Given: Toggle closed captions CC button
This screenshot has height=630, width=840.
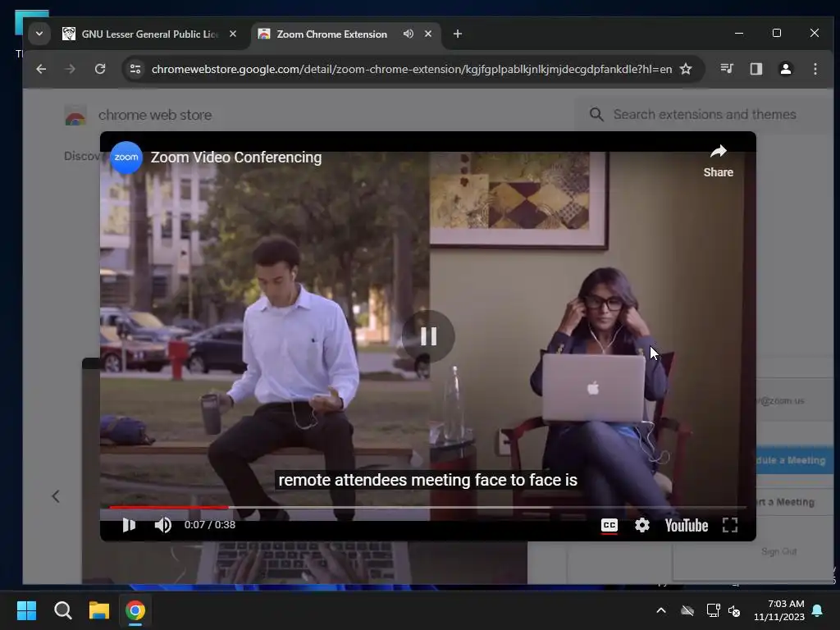Looking at the screenshot, I should point(609,526).
